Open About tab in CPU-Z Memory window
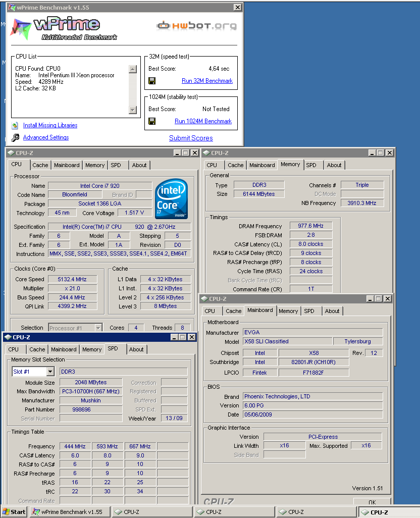 pyautogui.click(x=334, y=165)
